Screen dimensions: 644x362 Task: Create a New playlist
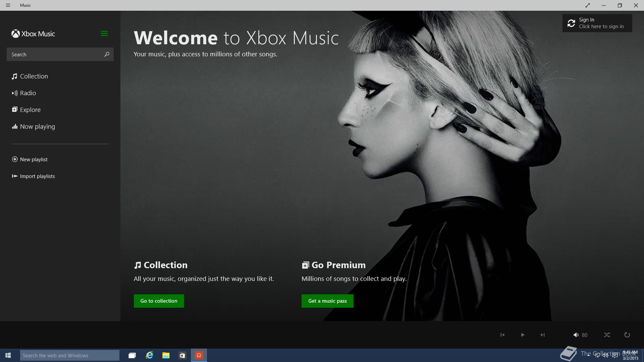click(30, 160)
